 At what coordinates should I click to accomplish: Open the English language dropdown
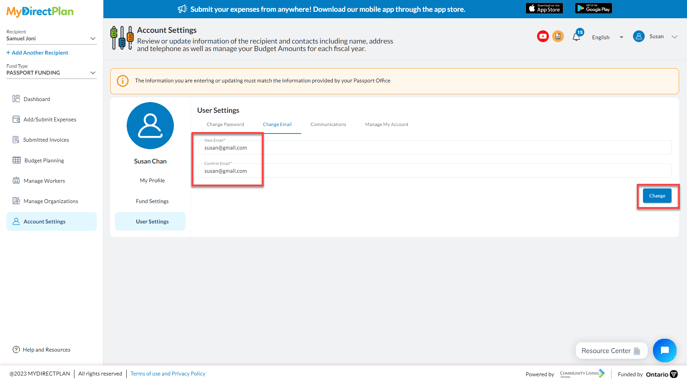click(607, 37)
